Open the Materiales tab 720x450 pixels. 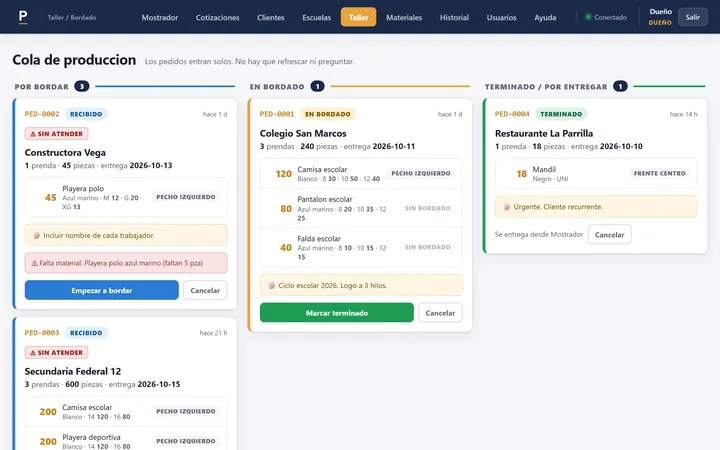click(x=404, y=17)
